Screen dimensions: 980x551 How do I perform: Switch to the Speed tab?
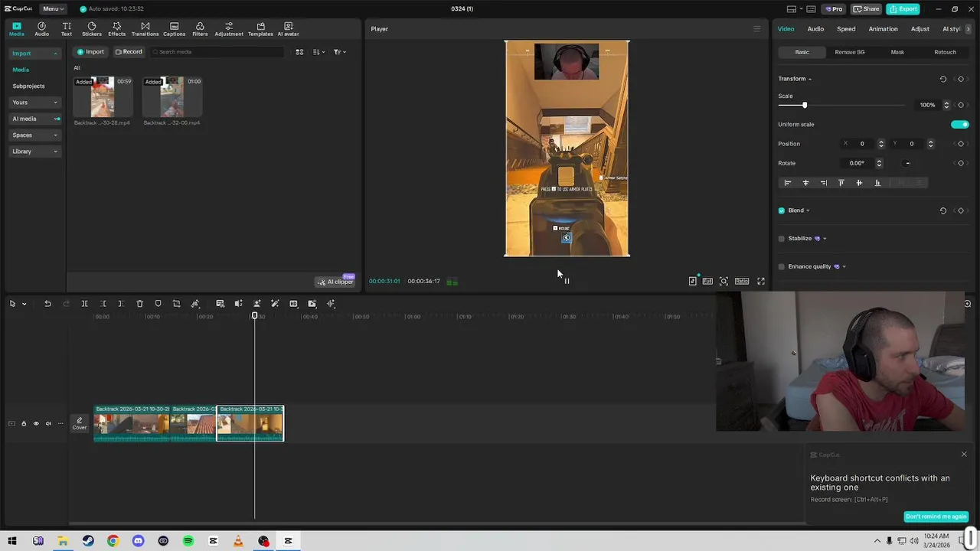(846, 29)
